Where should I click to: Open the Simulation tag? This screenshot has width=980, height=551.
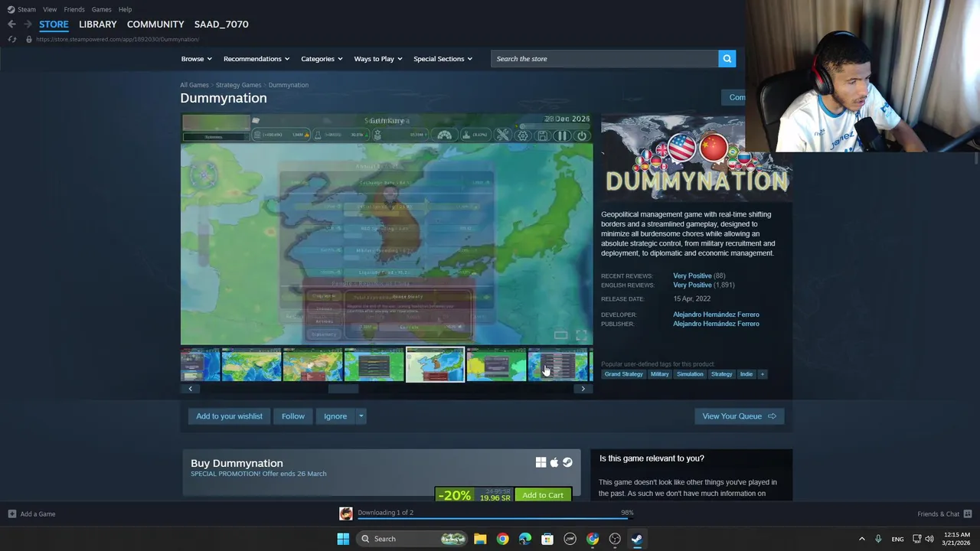pyautogui.click(x=690, y=374)
